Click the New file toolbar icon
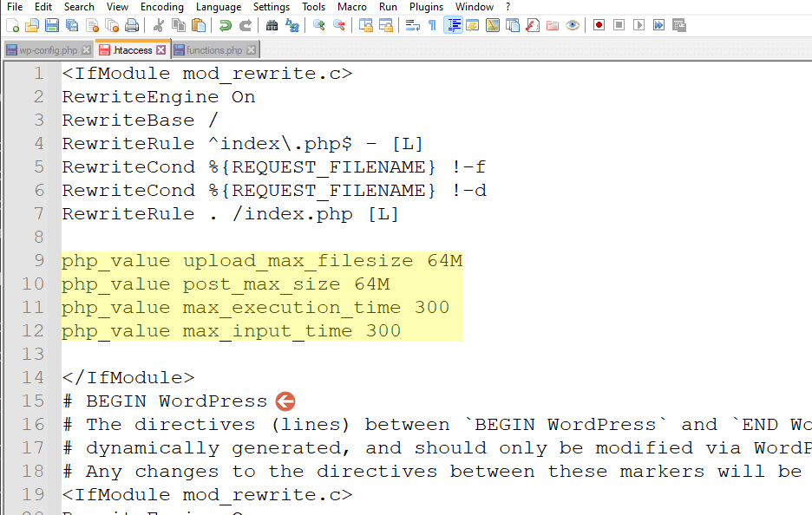This screenshot has width=812, height=515. tap(12, 25)
